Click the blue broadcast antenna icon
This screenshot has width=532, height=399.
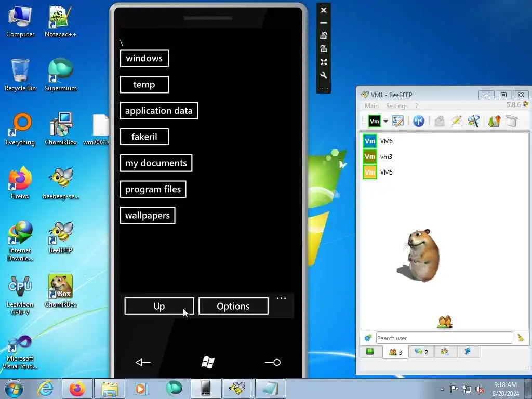point(419,121)
